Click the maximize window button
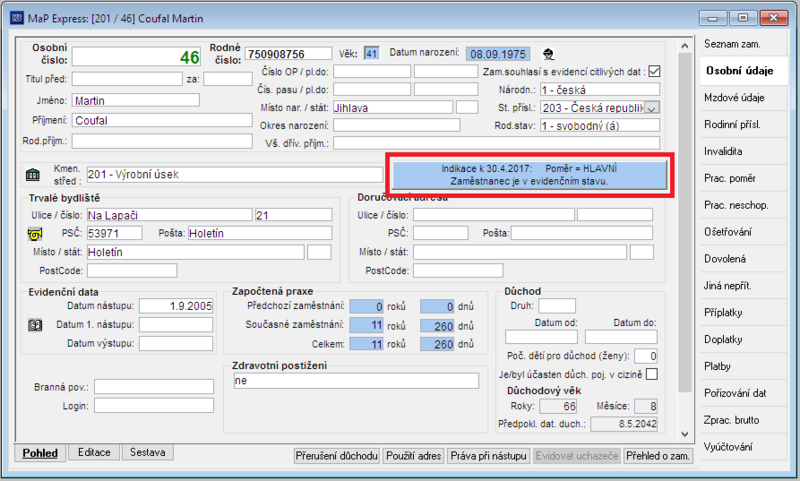The image size is (800, 481). coord(743,18)
